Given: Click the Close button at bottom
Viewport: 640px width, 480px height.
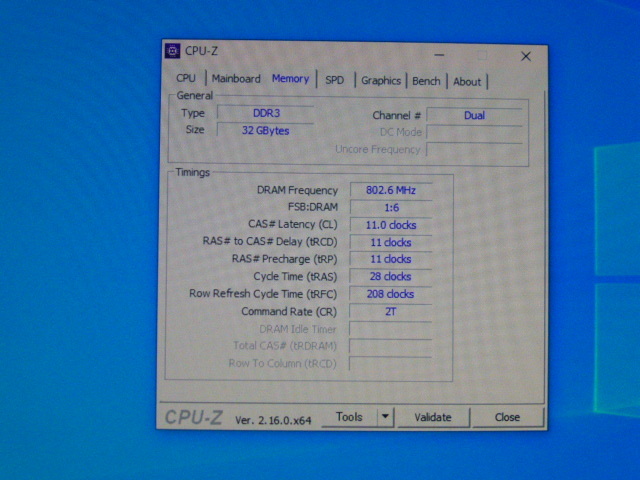Looking at the screenshot, I should click(x=507, y=417).
